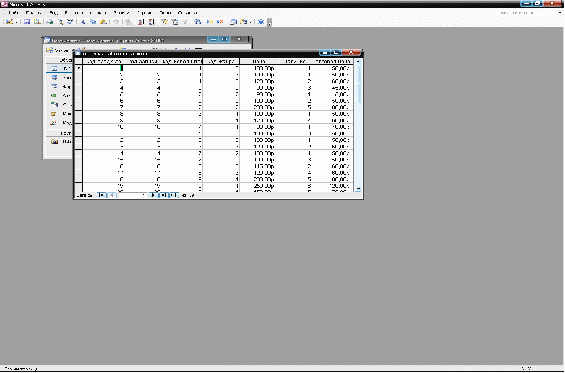Click the navigation bar new record button
The height and width of the screenshot is (373, 565).
pyautogui.click(x=173, y=195)
